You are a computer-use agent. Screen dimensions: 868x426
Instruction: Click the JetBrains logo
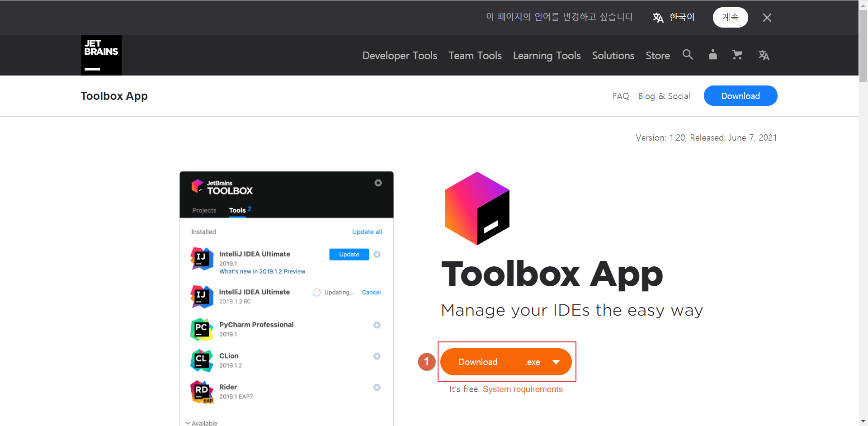101,55
